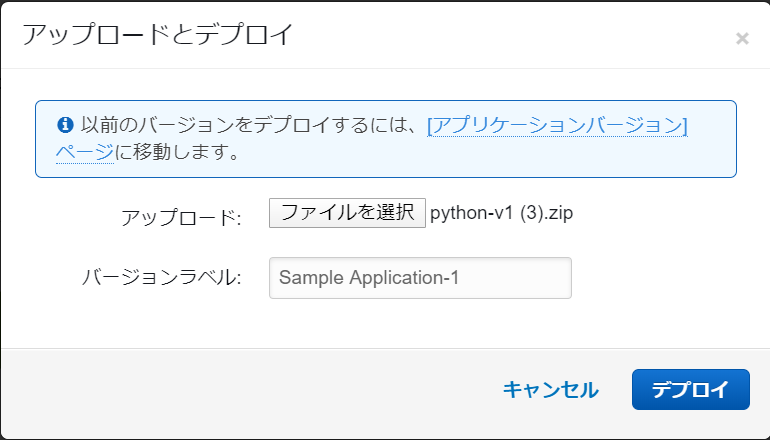Click the に移動します。 text in banner
This screenshot has width=770, height=440.
click(176, 153)
